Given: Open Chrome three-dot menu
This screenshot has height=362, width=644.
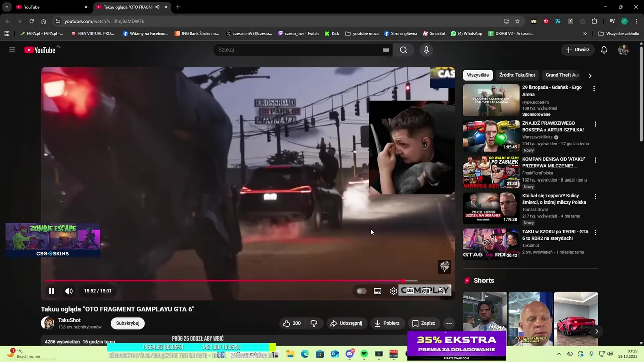Looking at the screenshot, I should click(635, 21).
